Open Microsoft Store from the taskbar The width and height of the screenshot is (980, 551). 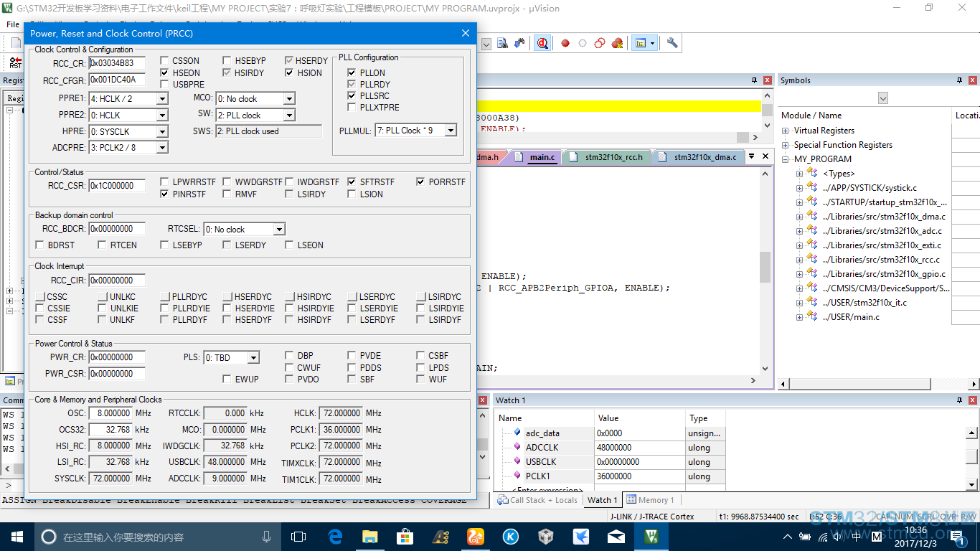tap(405, 536)
